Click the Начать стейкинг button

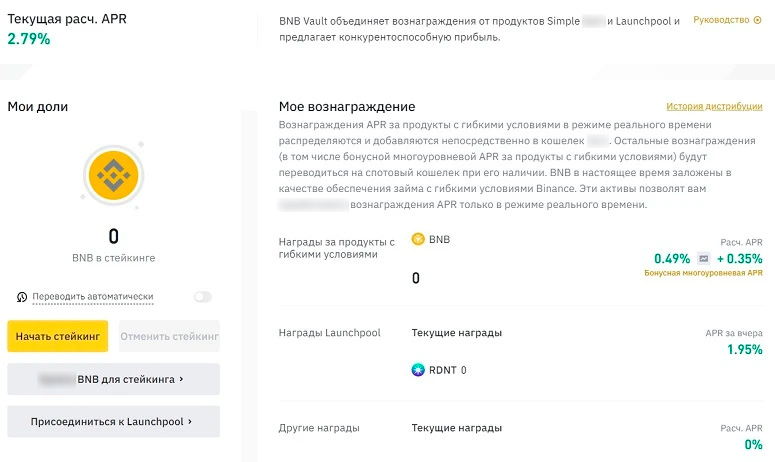58,336
